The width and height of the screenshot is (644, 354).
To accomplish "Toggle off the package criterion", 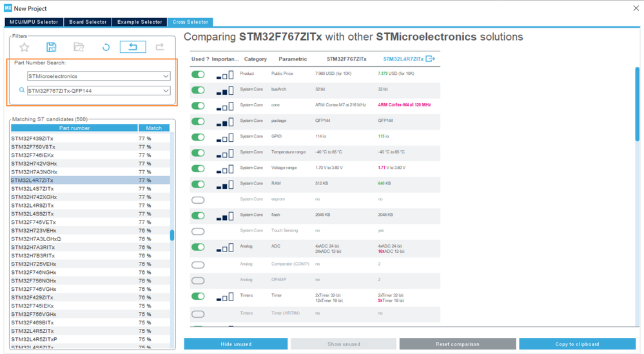I will (198, 122).
